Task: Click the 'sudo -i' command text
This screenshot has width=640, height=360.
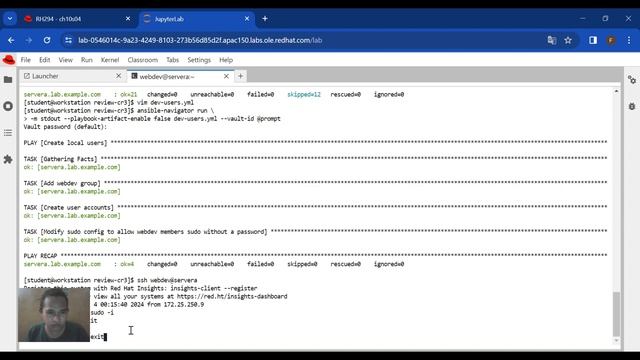Action: point(102,313)
